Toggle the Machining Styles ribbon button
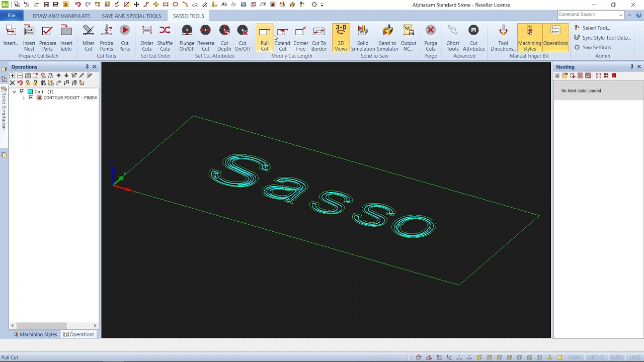 pyautogui.click(x=529, y=38)
